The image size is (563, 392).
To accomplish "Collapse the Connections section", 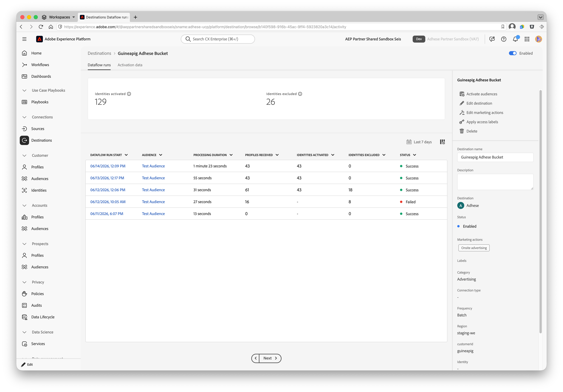I will pyautogui.click(x=24, y=117).
